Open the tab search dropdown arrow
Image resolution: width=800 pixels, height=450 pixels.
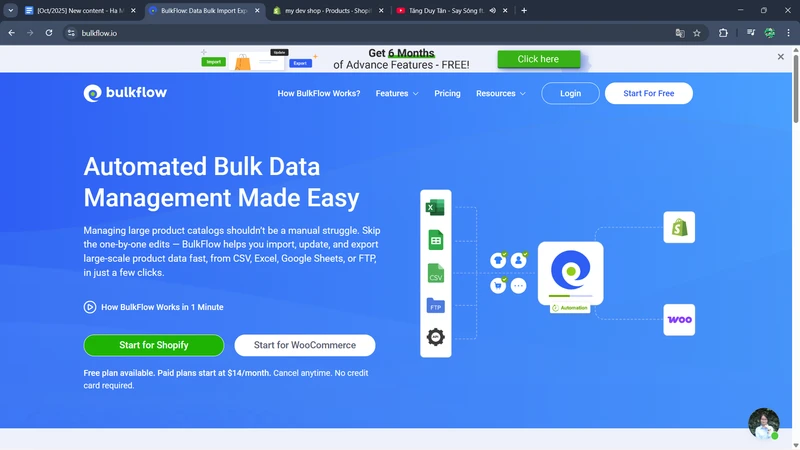pyautogui.click(x=10, y=10)
